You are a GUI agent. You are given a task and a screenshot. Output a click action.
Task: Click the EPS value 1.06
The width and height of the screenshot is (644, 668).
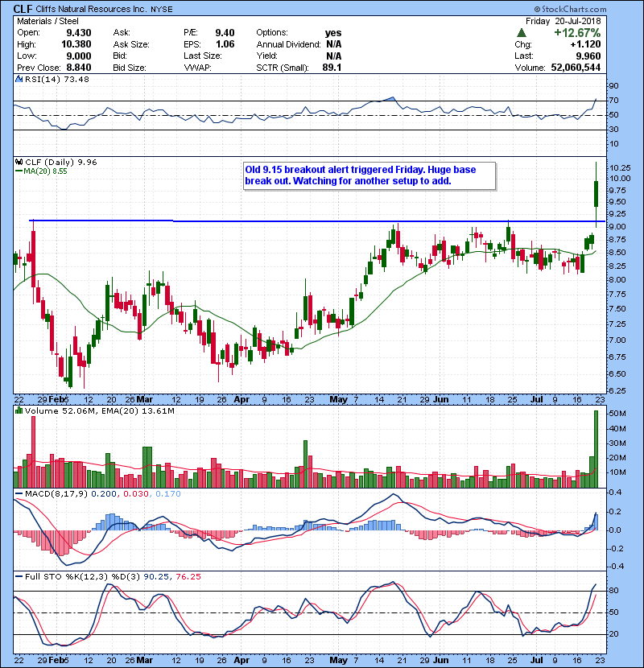tap(225, 44)
